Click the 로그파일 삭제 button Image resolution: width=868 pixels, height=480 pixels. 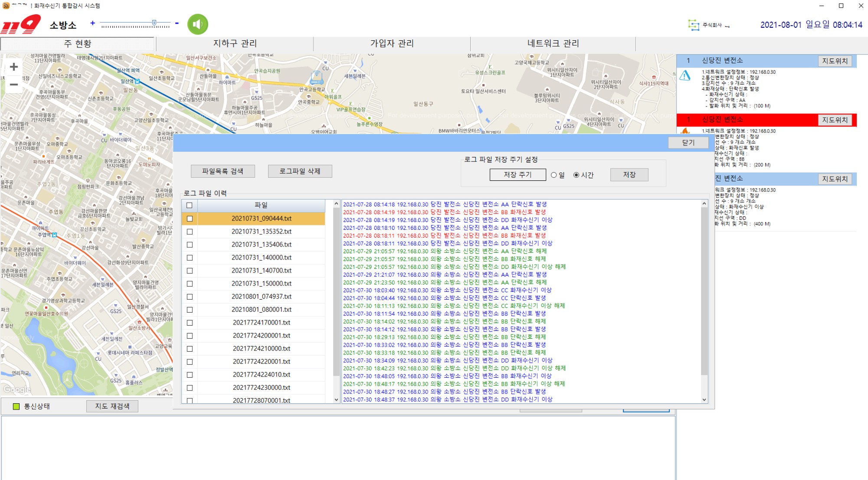tap(300, 171)
